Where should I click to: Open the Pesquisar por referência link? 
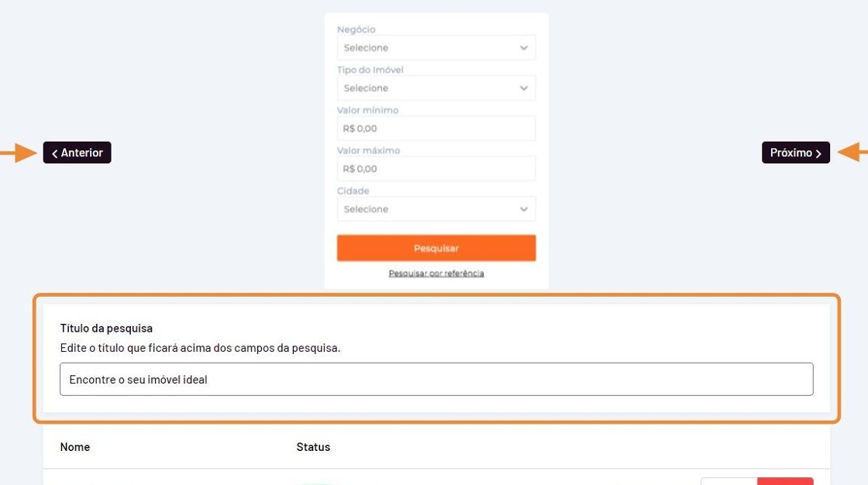point(436,273)
